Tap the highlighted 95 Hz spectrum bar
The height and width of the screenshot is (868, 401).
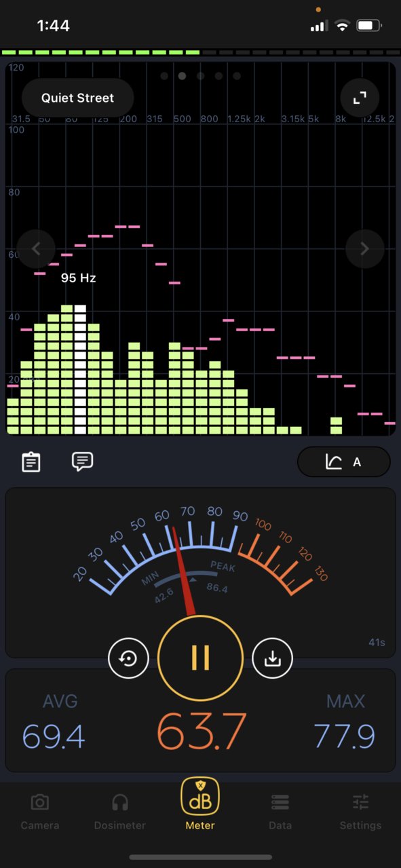tap(80, 369)
